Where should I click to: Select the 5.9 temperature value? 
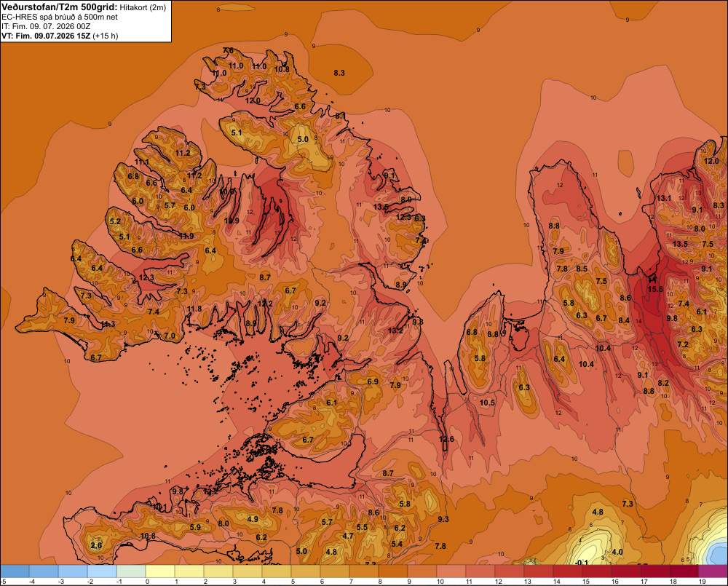click(195, 528)
